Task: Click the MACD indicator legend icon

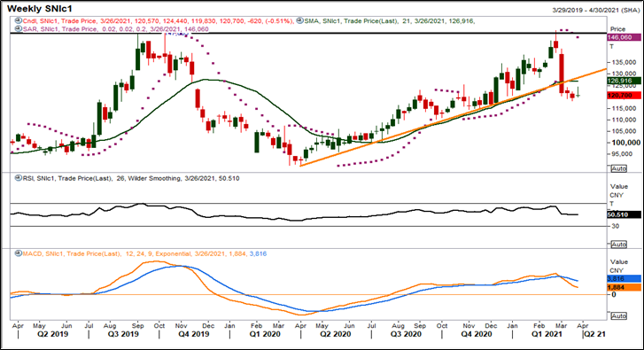Action: coord(18,253)
